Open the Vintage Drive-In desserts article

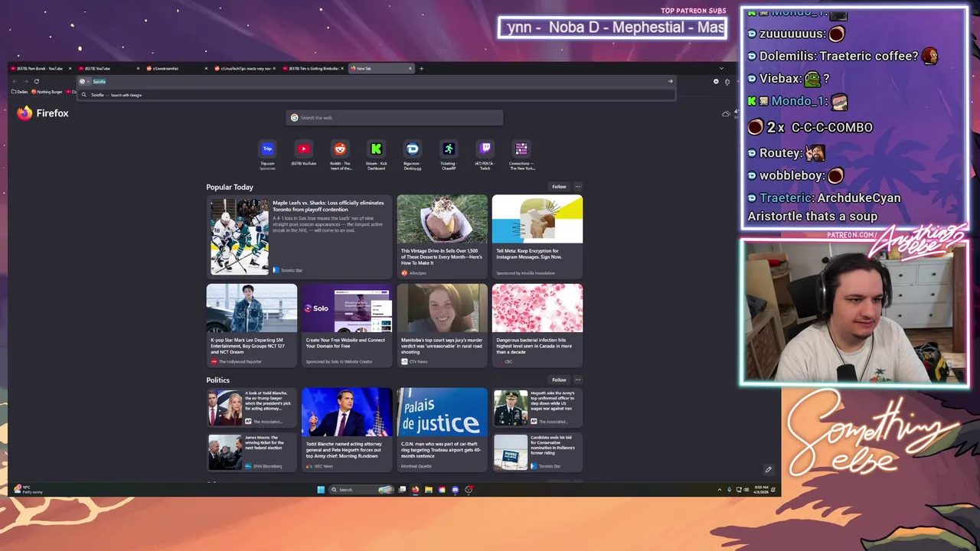pyautogui.click(x=442, y=237)
